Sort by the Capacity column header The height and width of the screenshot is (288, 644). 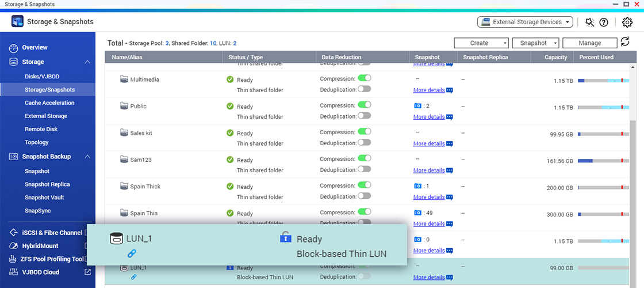click(x=555, y=57)
